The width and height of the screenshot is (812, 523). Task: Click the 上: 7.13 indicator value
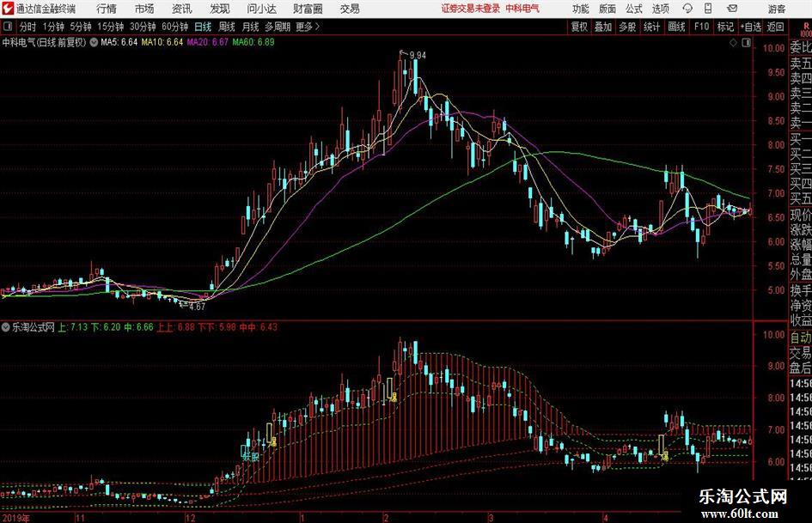click(x=72, y=327)
